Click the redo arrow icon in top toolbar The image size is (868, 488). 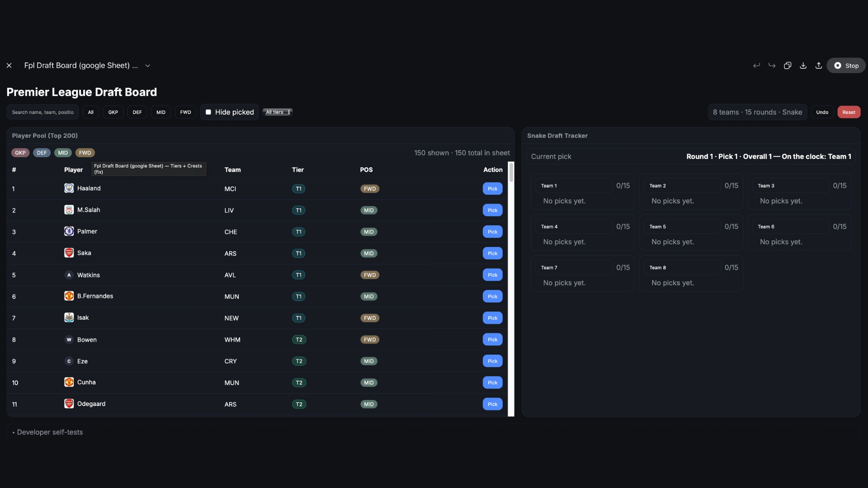pos(772,66)
